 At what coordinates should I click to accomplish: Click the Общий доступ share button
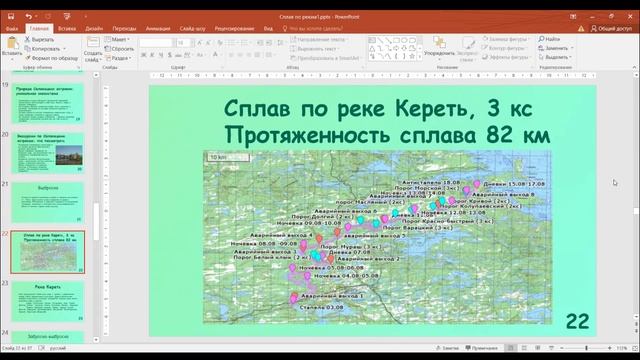611,29
